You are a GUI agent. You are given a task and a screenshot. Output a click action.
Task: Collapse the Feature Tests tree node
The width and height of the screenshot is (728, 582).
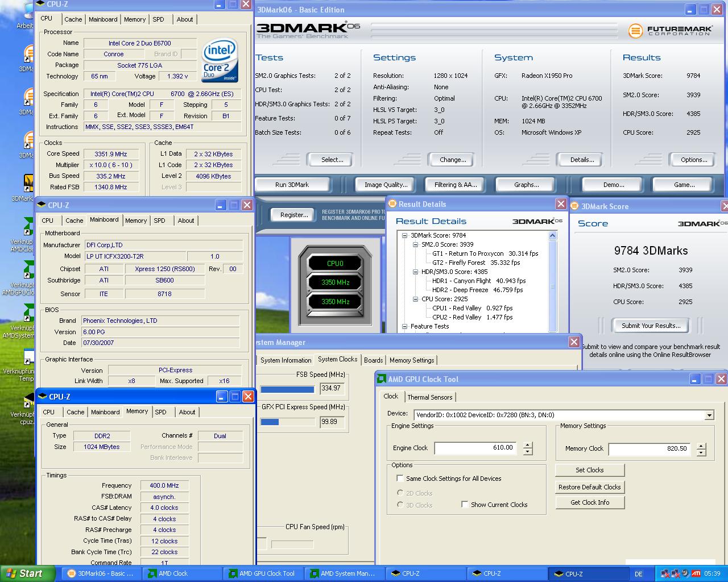click(x=404, y=326)
